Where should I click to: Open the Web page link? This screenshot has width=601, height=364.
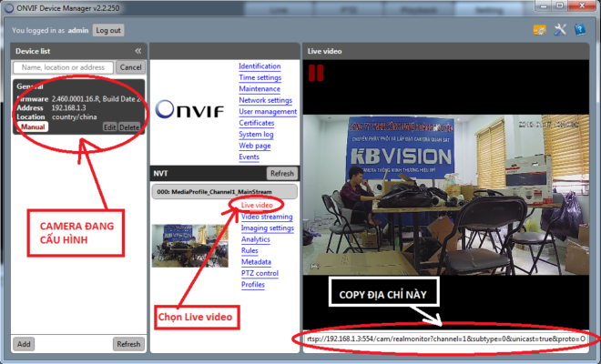click(254, 146)
